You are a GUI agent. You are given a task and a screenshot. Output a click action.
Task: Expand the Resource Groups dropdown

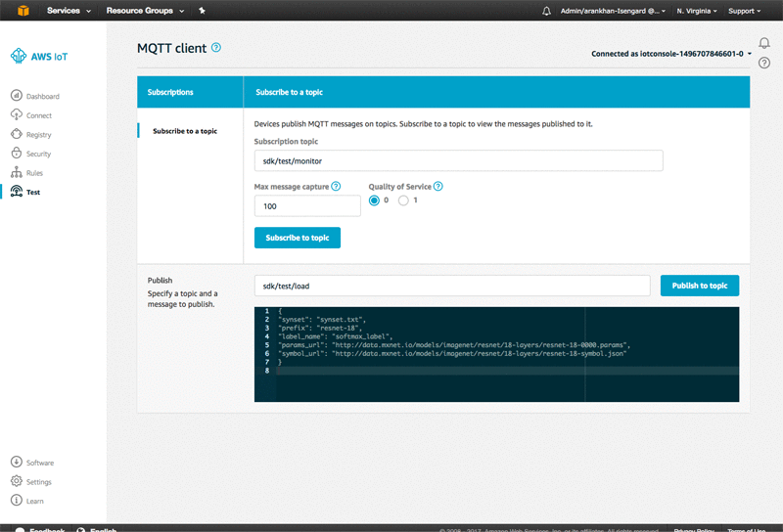145,11
